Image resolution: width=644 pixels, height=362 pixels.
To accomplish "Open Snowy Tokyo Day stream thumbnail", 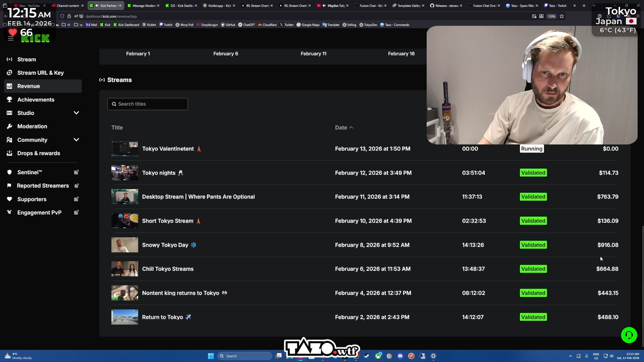I will (x=124, y=245).
